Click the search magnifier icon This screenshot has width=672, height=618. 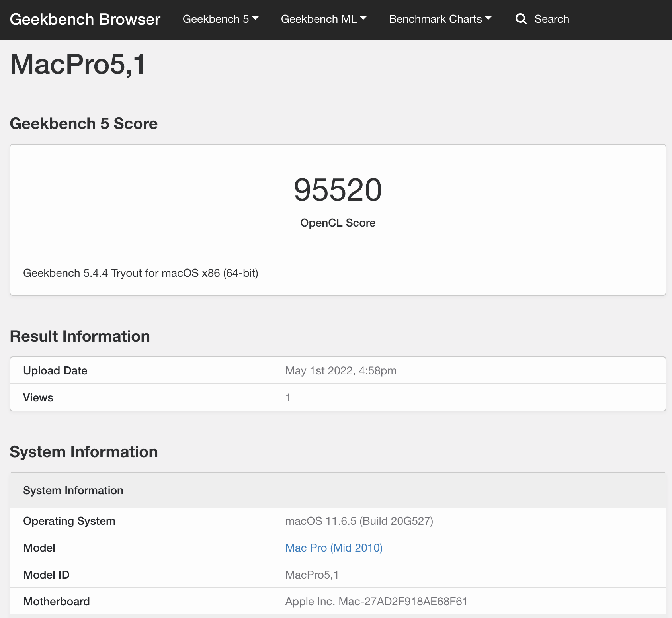pyautogui.click(x=521, y=19)
